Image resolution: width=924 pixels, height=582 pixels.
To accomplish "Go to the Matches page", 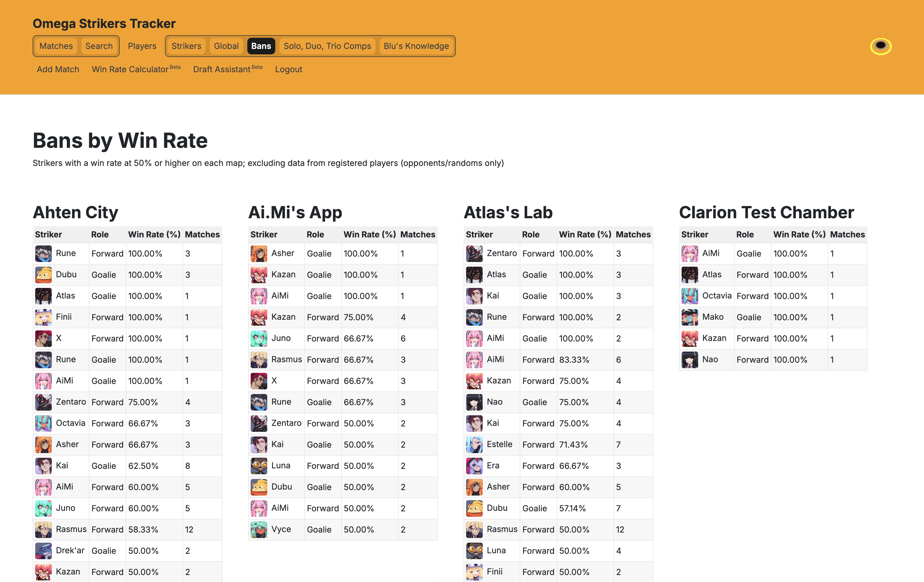I will click(56, 46).
